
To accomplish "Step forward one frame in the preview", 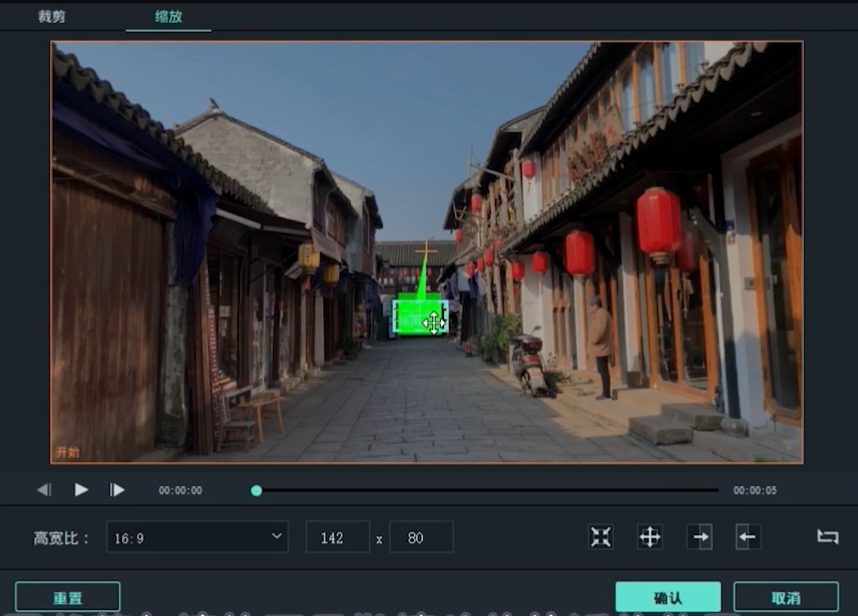I will tap(117, 489).
